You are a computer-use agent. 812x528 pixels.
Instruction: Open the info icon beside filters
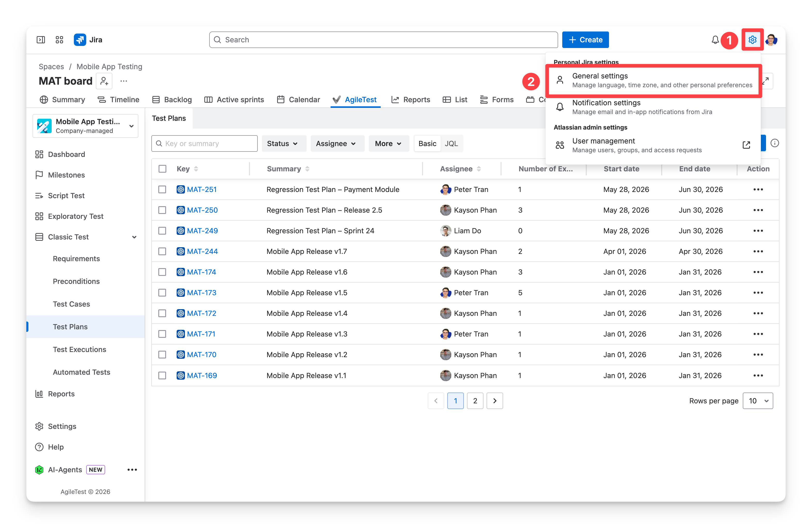coord(775,143)
